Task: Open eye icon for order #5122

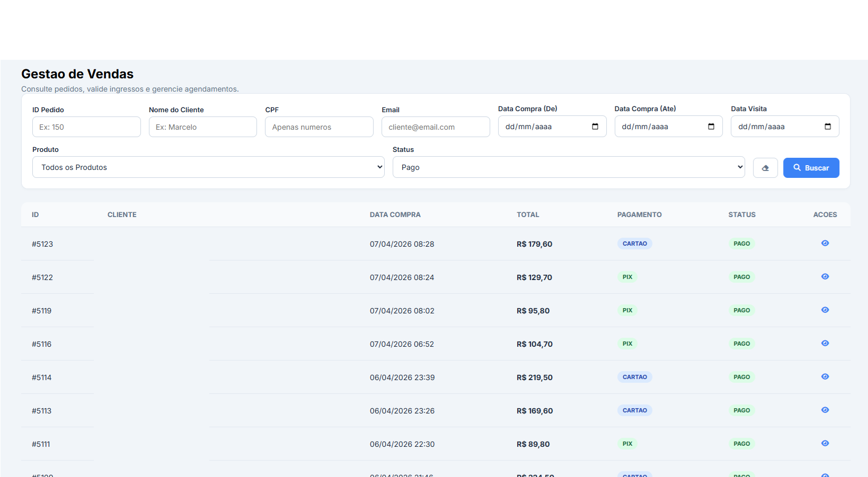Action: pyautogui.click(x=825, y=277)
